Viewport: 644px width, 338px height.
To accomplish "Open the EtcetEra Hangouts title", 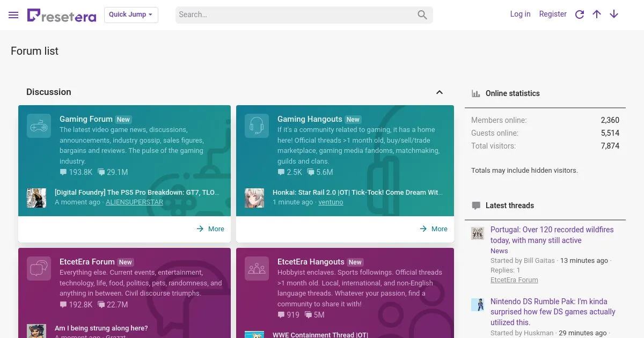I will (311, 262).
